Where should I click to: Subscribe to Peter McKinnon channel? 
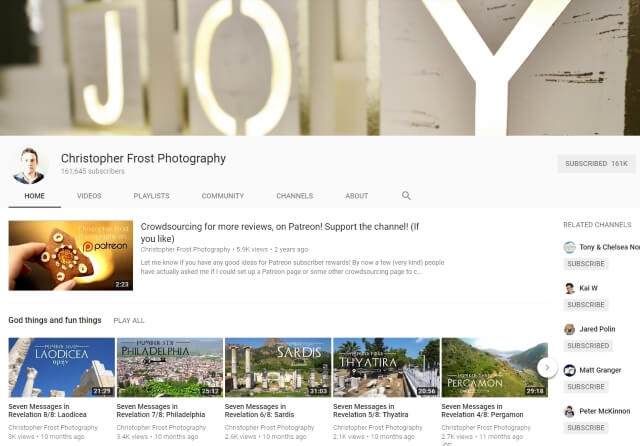(586, 428)
